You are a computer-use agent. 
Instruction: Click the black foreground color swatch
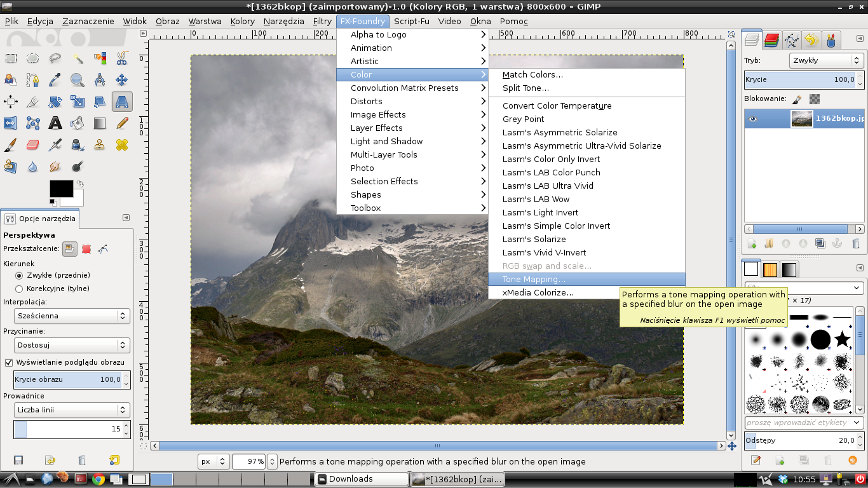click(62, 189)
